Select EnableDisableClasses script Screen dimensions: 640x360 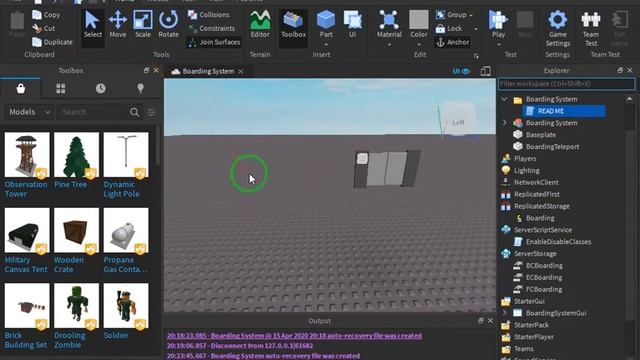[558, 242]
